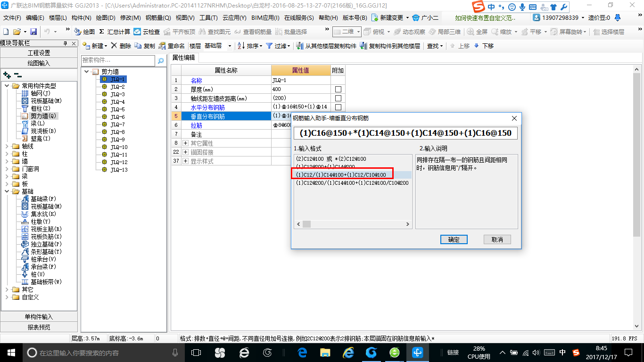This screenshot has height=362, width=644.
Task: Select the 属性编辑 tab
Action: click(184, 58)
